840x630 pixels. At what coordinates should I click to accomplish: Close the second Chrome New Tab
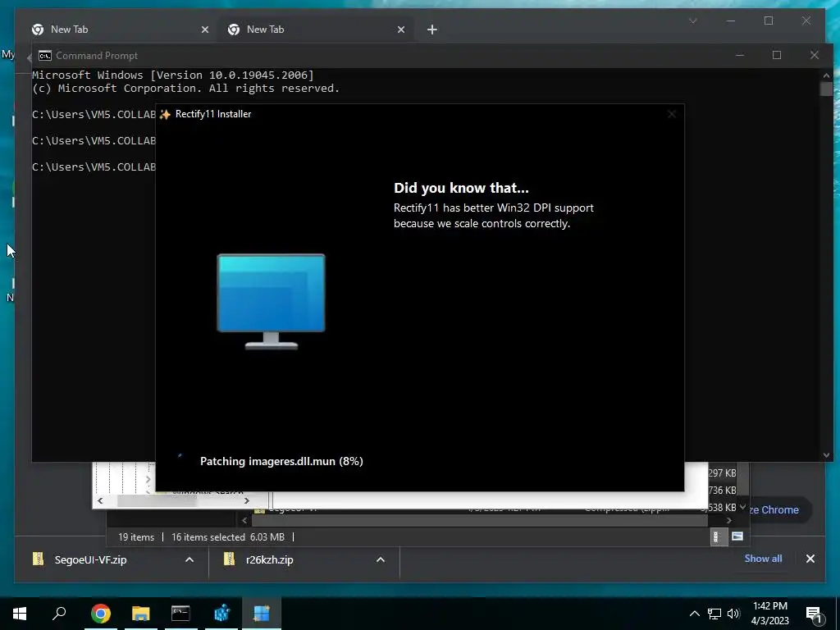[x=400, y=30]
